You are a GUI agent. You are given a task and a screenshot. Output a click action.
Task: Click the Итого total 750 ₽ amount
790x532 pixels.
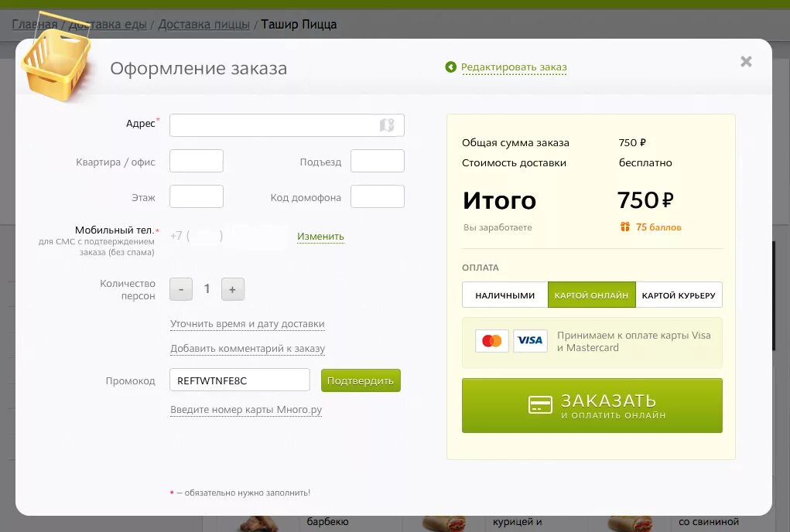645,199
